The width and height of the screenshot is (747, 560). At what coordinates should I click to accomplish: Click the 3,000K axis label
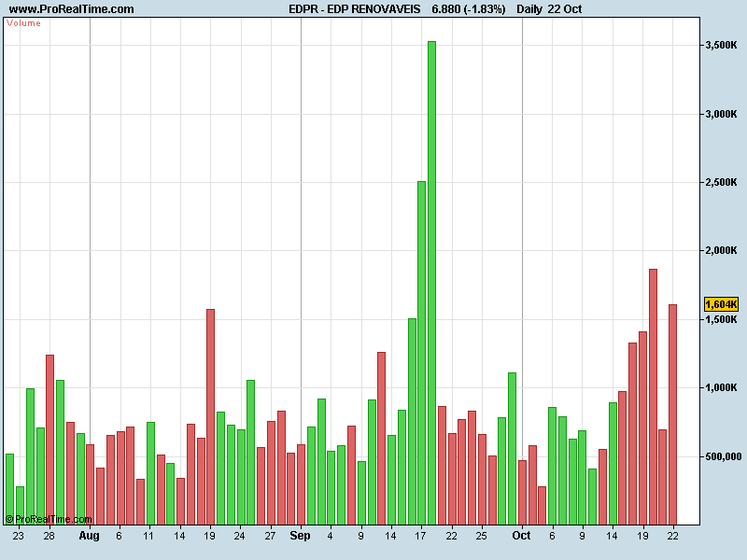coord(721,114)
